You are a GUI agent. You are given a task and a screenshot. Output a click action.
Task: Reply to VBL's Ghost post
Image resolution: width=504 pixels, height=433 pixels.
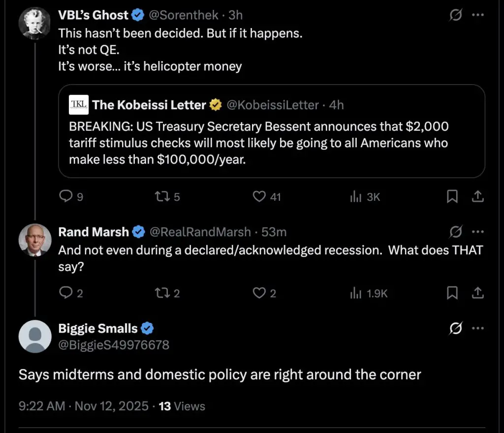65,197
